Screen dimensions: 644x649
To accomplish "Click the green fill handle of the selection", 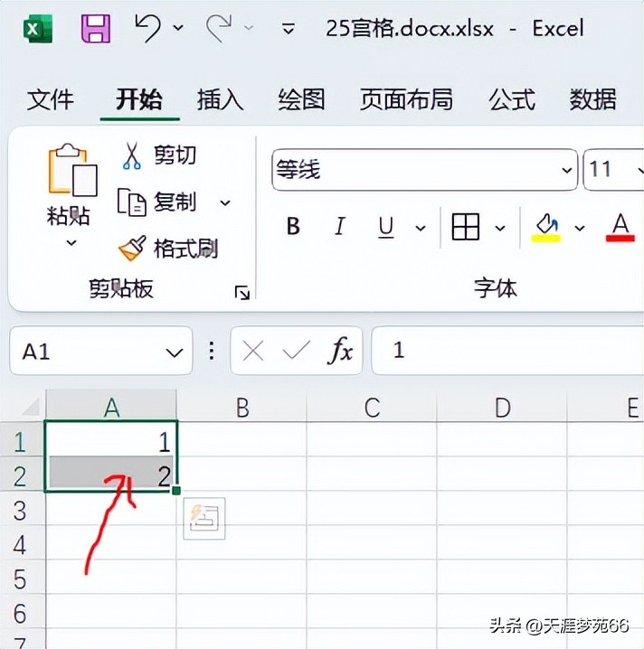I will (x=176, y=491).
